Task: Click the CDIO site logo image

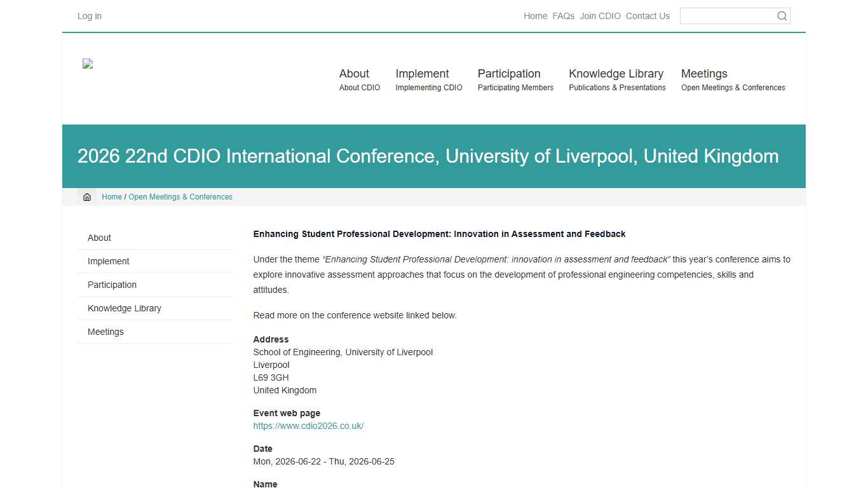Action: 87,64
